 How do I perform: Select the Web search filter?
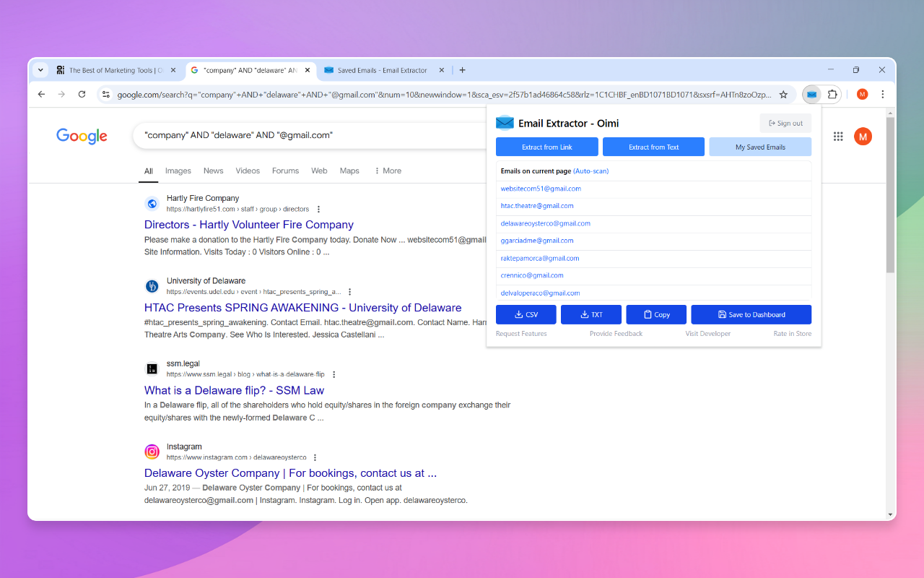[319, 171]
